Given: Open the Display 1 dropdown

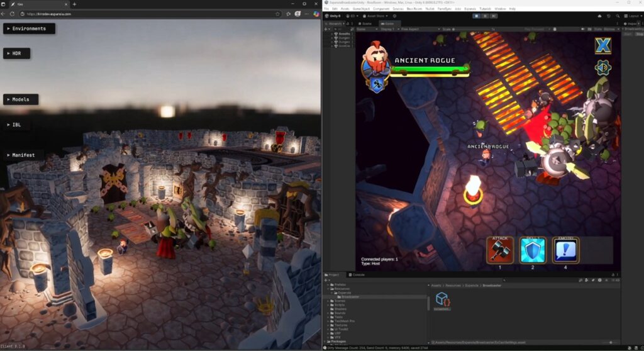Looking at the screenshot, I should coord(389,29).
